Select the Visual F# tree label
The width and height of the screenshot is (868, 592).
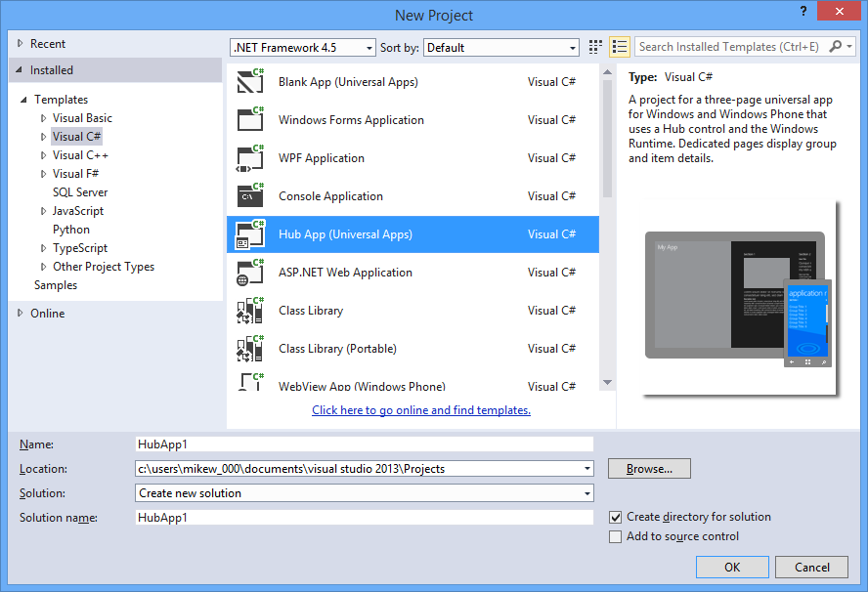pyautogui.click(x=75, y=174)
